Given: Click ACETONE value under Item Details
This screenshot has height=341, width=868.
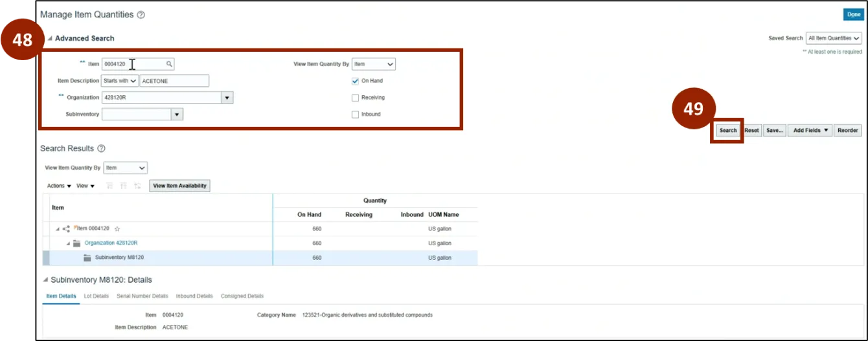Looking at the screenshot, I should pyautogui.click(x=175, y=327).
